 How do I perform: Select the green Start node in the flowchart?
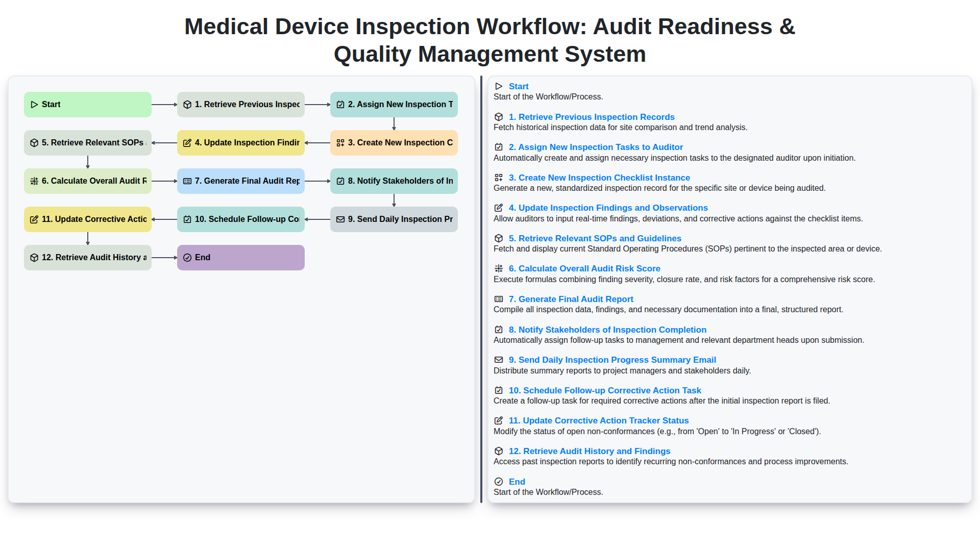(x=88, y=105)
